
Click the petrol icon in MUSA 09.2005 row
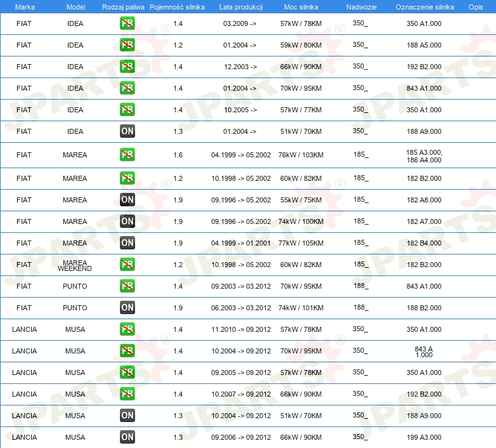(x=127, y=372)
